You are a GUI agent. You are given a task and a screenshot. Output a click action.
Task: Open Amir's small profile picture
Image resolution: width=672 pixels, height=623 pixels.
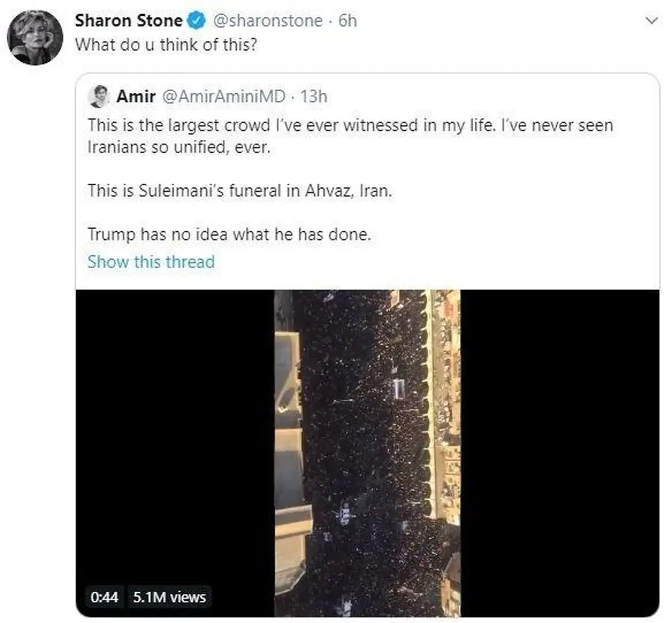(99, 96)
